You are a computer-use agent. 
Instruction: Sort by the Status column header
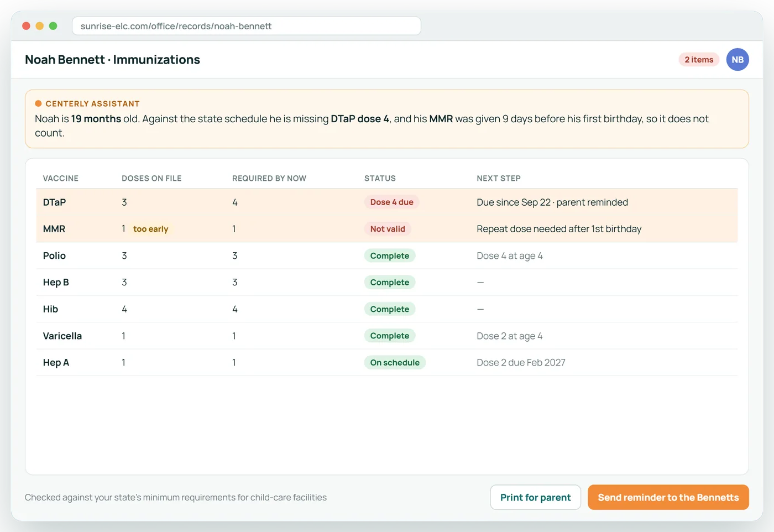coord(380,178)
